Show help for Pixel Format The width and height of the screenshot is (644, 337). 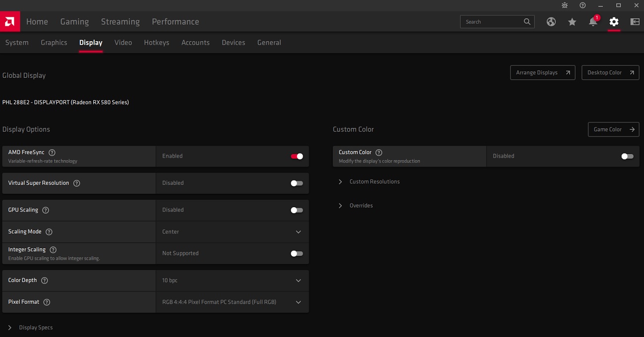47,302
